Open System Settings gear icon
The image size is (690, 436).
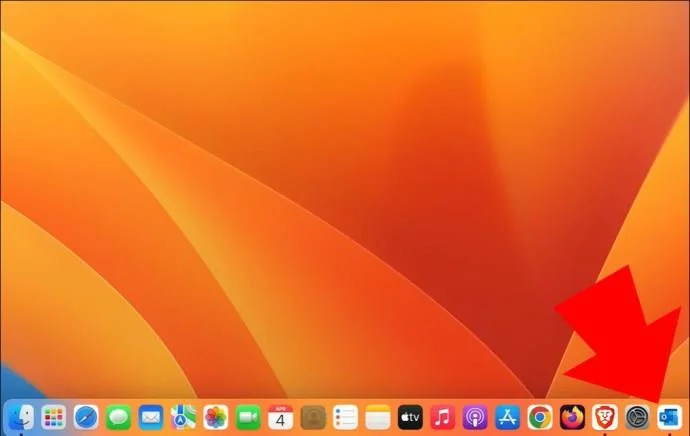click(x=637, y=417)
